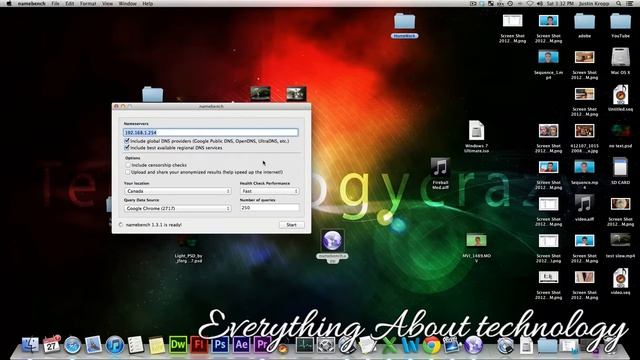Click the Time Machine menu bar icon
Viewport: 640px width, 360px height.
pyautogui.click(x=510, y=3)
